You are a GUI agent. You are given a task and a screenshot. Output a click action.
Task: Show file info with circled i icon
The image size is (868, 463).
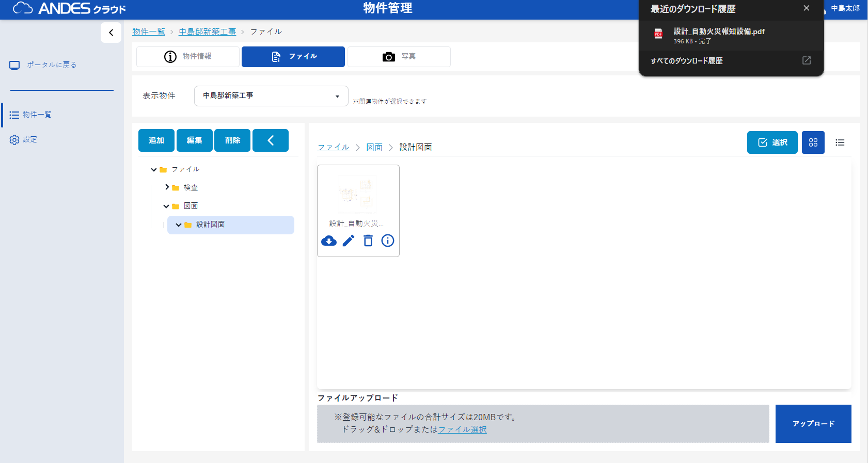(388, 241)
